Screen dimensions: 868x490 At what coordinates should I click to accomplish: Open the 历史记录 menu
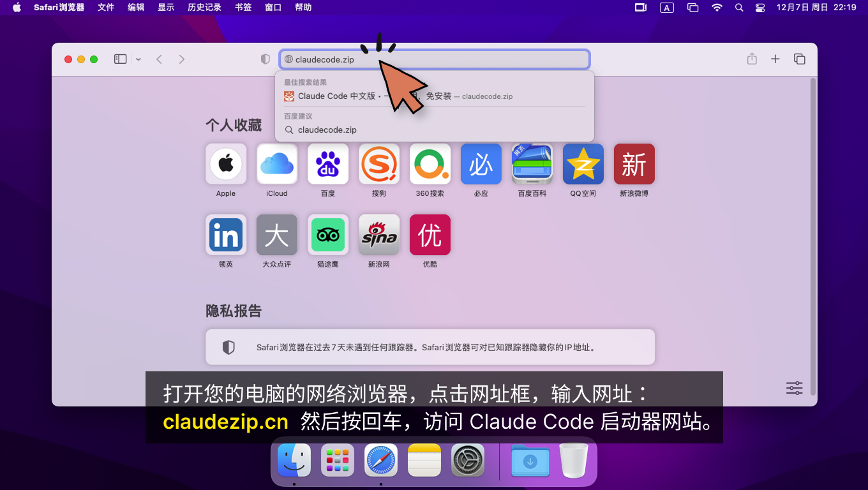click(204, 8)
